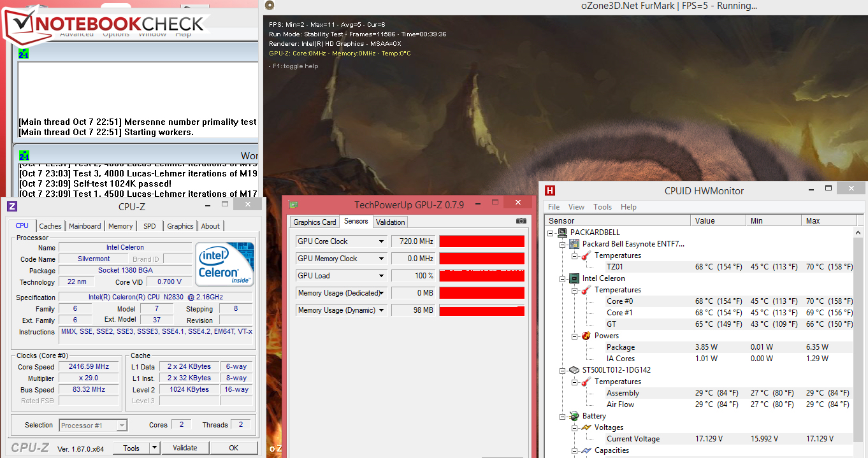The image size is (868, 458).
Task: Click the Core Speed value 2416.59 MHz
Action: [x=89, y=367]
